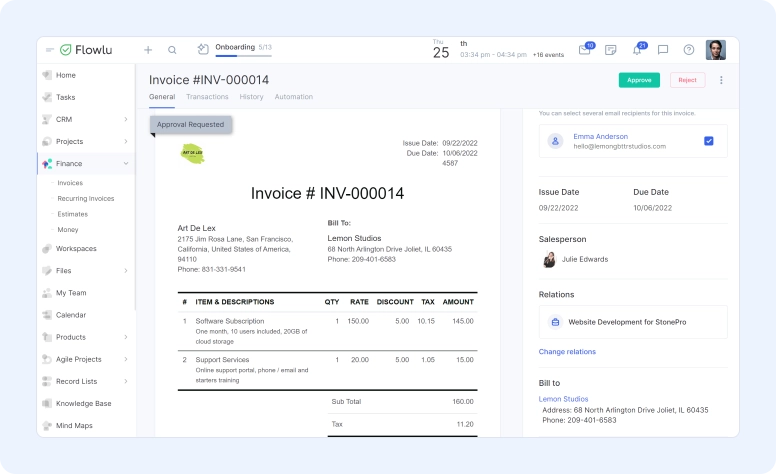Open the mail inbox icon
This screenshot has height=474, width=776.
point(585,50)
